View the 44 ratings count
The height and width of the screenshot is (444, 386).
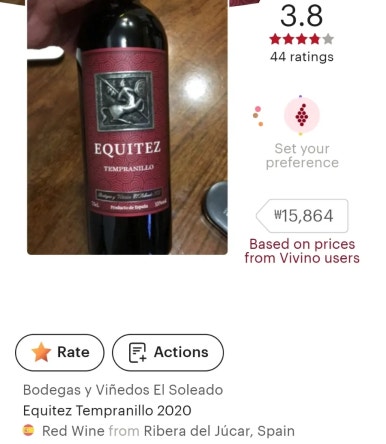(x=302, y=57)
